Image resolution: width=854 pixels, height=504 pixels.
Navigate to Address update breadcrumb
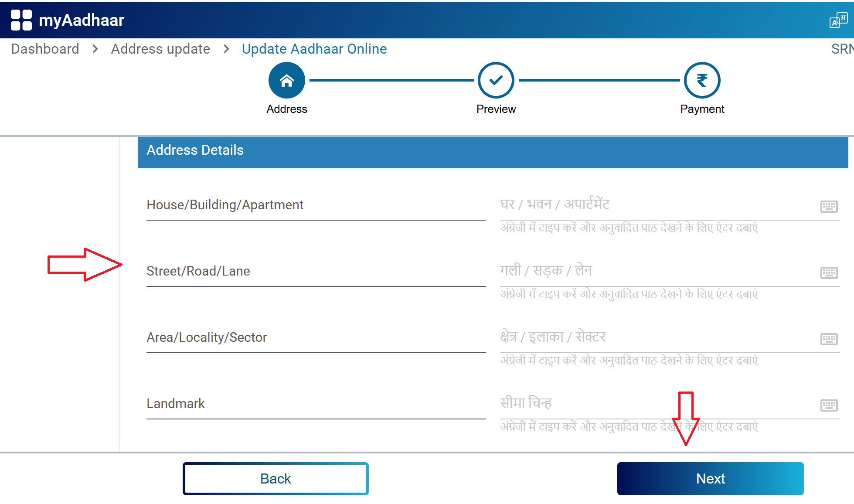point(160,49)
